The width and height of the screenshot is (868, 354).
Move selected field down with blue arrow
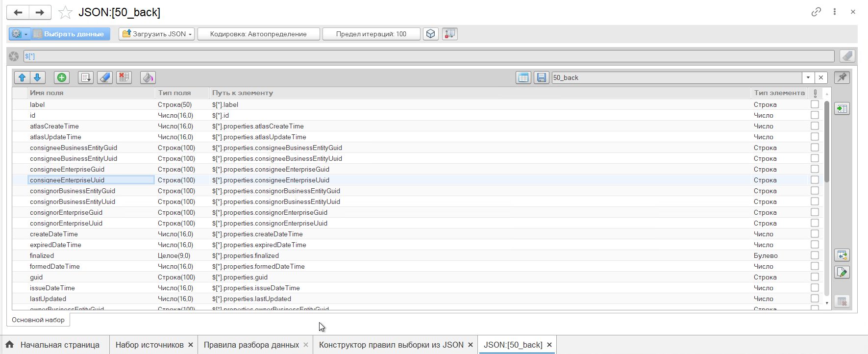[37, 77]
